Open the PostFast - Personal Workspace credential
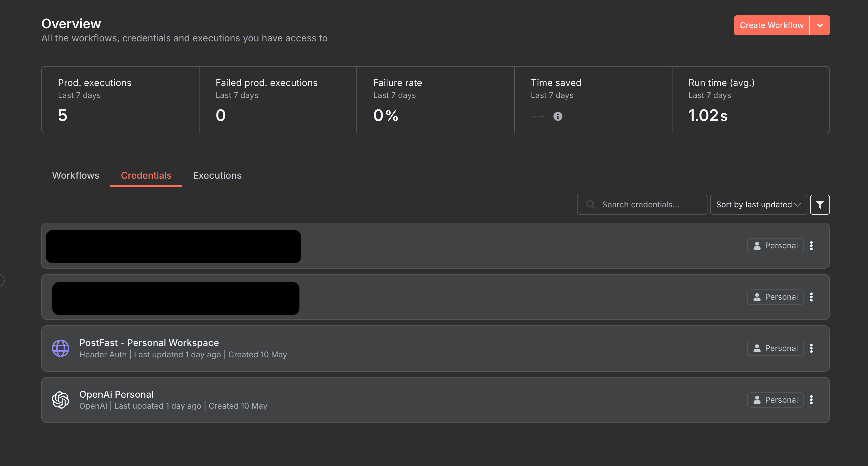This screenshot has height=466, width=868. [x=435, y=348]
